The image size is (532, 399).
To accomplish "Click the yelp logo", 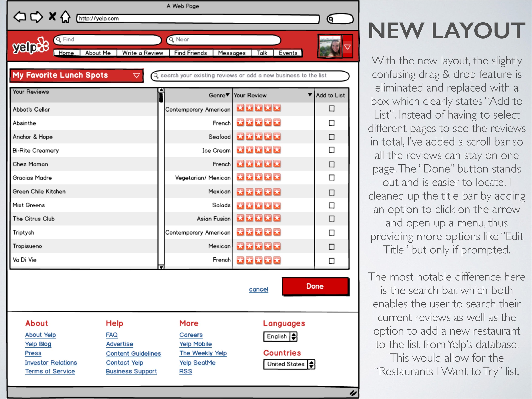I will click(31, 46).
